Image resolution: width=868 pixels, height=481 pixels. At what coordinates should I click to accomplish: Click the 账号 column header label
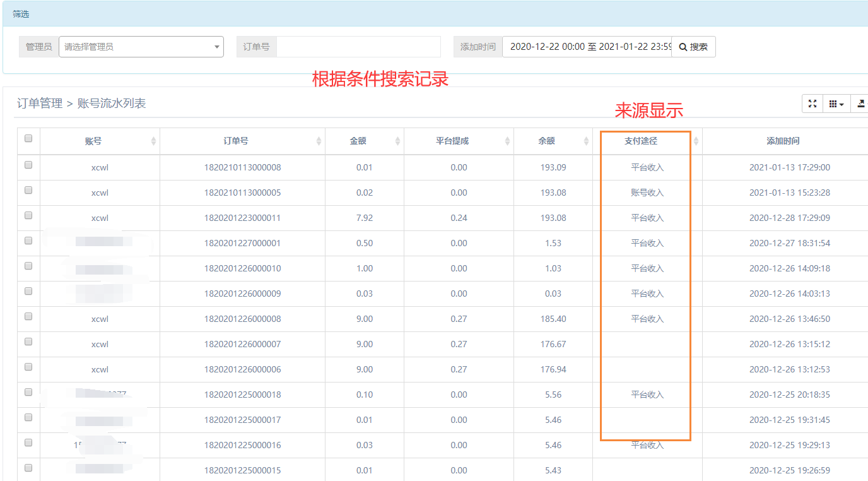(93, 141)
